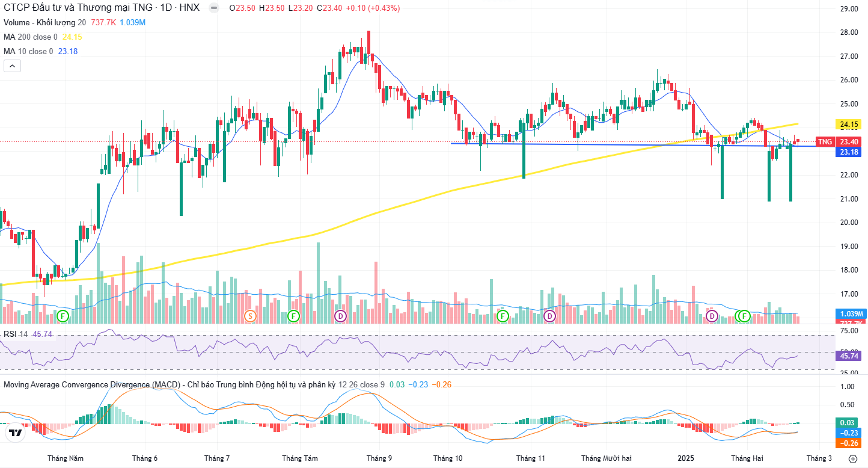Click the orange S split event marker
The image size is (868, 468).
[251, 316]
